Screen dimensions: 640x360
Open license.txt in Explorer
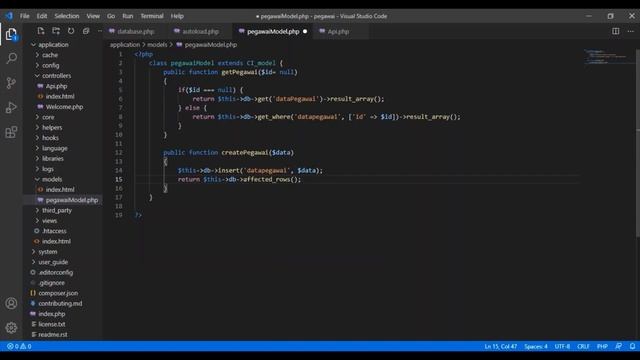51,324
